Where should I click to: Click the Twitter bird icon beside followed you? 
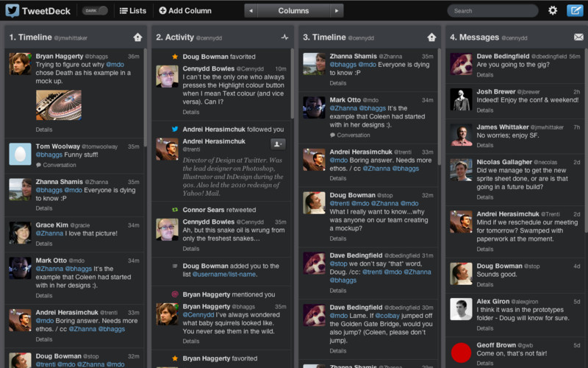pyautogui.click(x=175, y=129)
